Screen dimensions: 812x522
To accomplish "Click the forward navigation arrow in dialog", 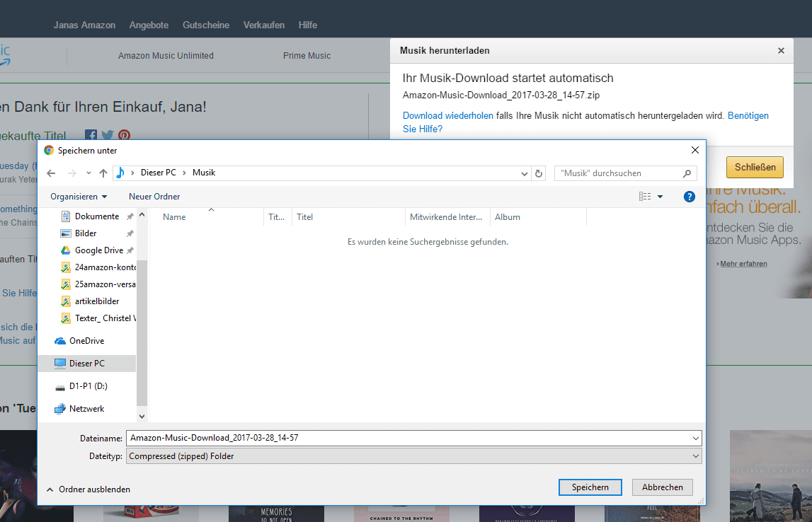I will pos(72,173).
